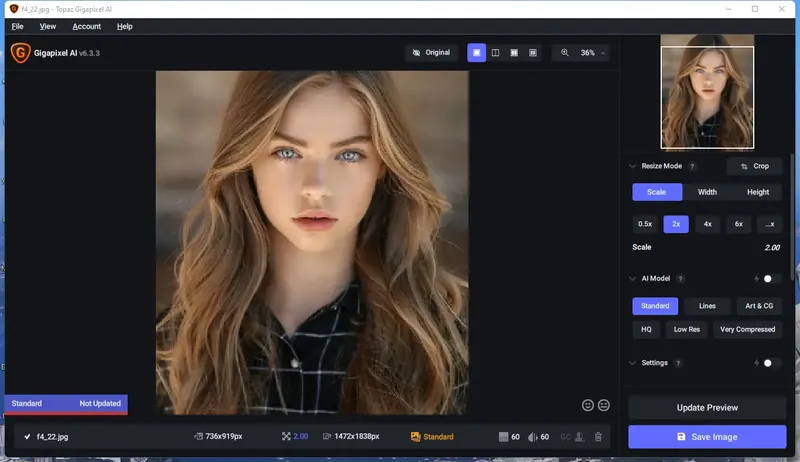Open the Resize Mode help question mark

coord(692,166)
